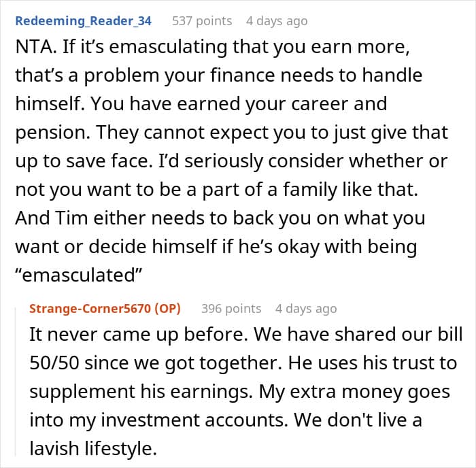Click the phrase lavish lifestyle in the reply
This screenshot has height=468, width=476.
93,448
